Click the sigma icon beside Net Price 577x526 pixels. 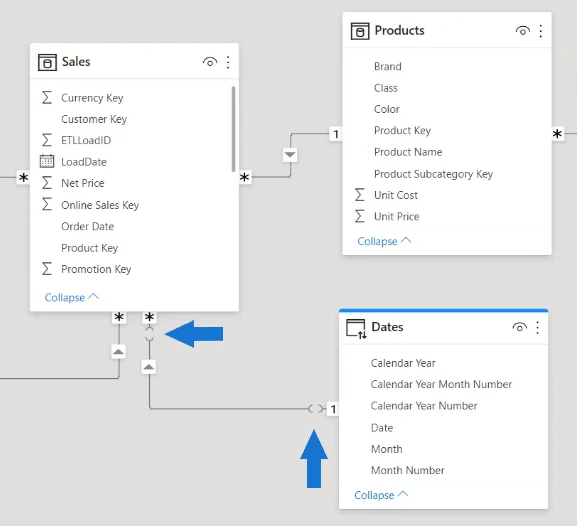tap(47, 183)
